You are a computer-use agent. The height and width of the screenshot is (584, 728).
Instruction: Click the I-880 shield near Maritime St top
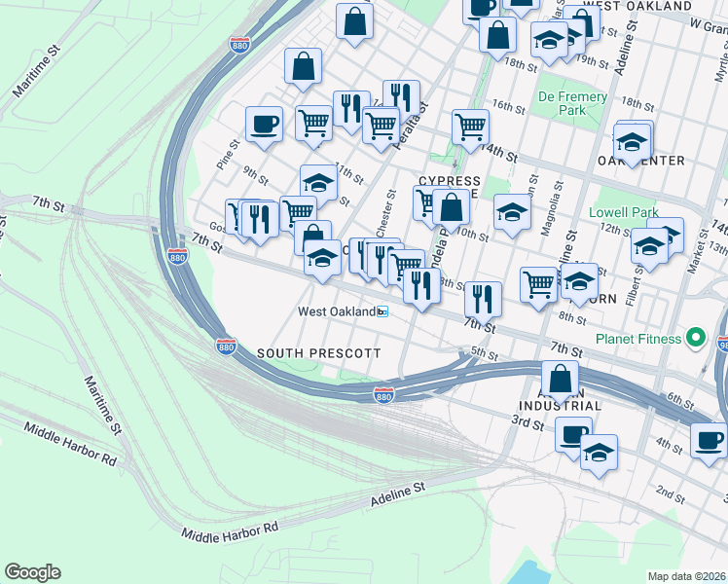coord(239,45)
